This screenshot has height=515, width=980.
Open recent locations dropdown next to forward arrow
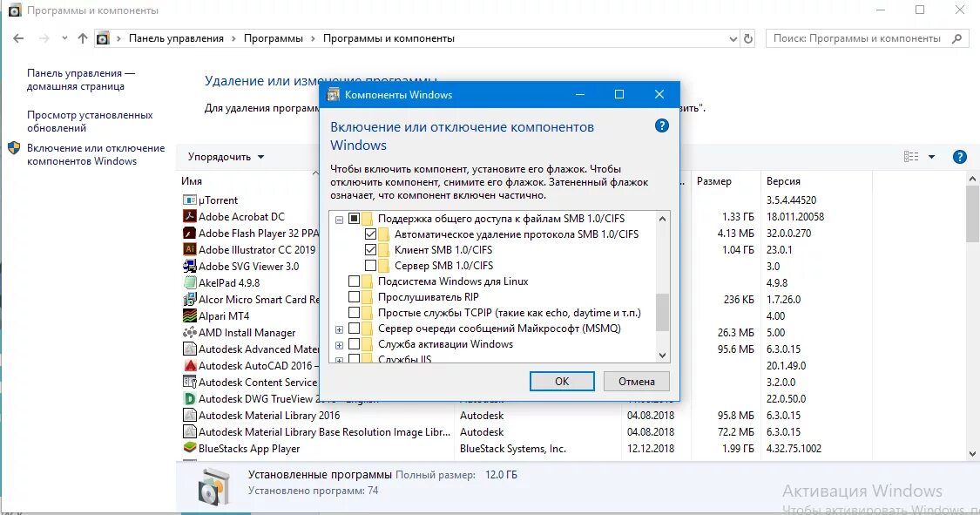64,38
